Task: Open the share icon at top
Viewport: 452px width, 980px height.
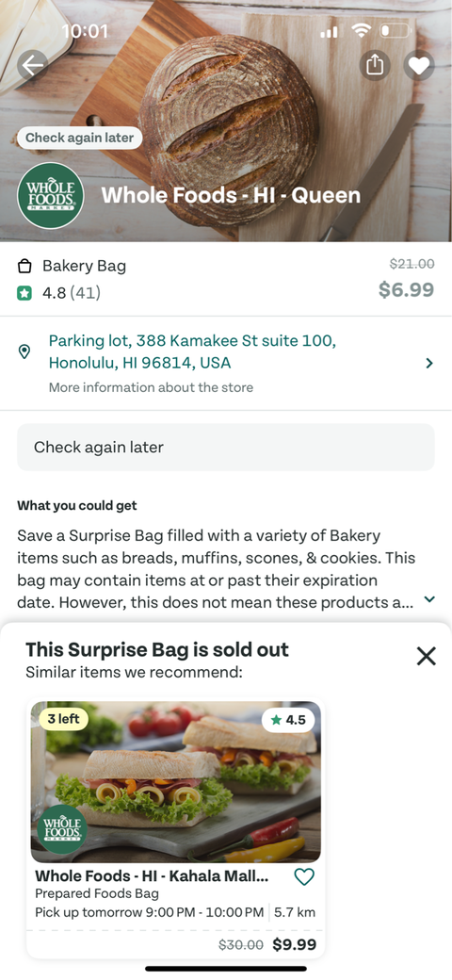Action: [x=375, y=65]
